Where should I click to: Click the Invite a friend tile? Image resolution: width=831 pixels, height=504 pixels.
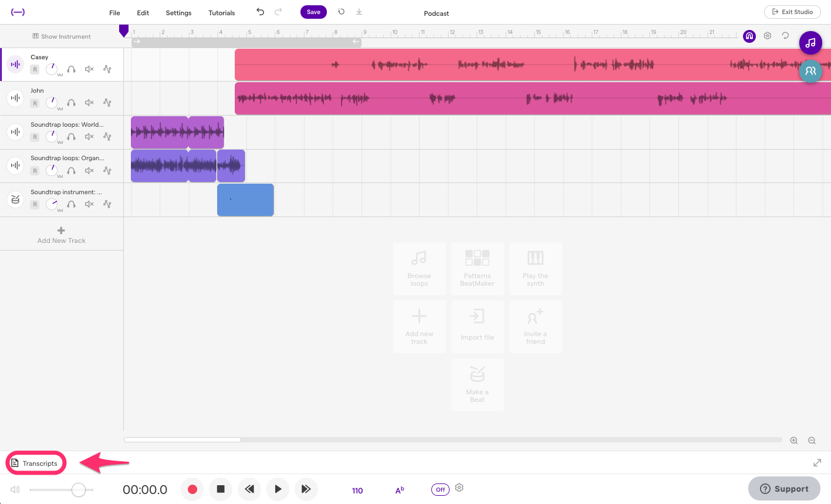(535, 326)
